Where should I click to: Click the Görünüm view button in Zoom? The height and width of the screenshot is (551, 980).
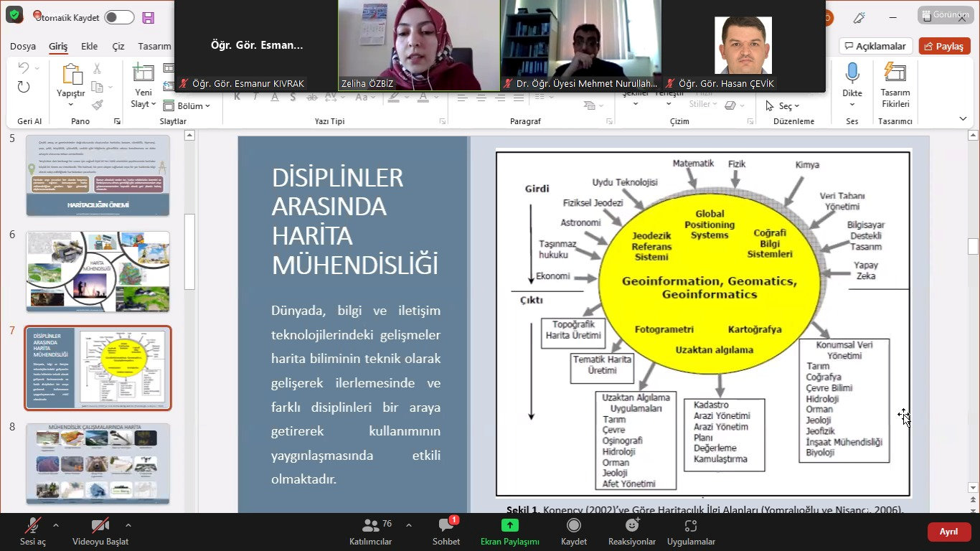coord(946,14)
